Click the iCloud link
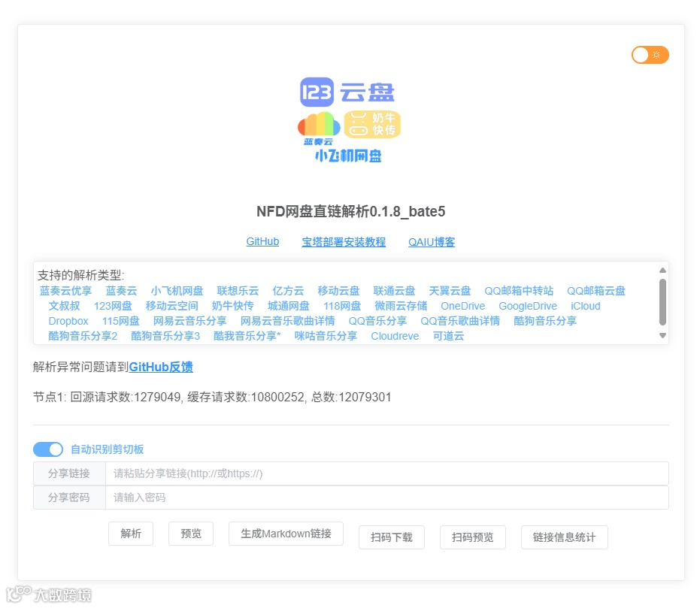This screenshot has height=608, width=700. pos(586,306)
